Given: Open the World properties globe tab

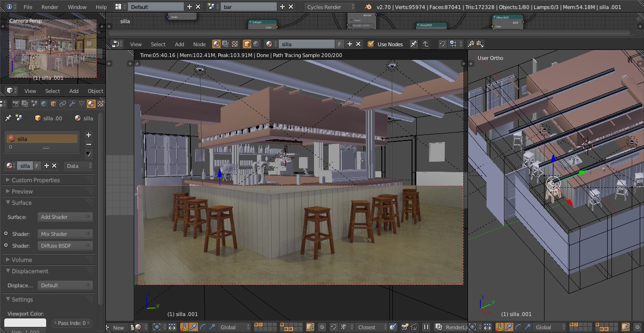Looking at the screenshot, I should click(44, 104).
